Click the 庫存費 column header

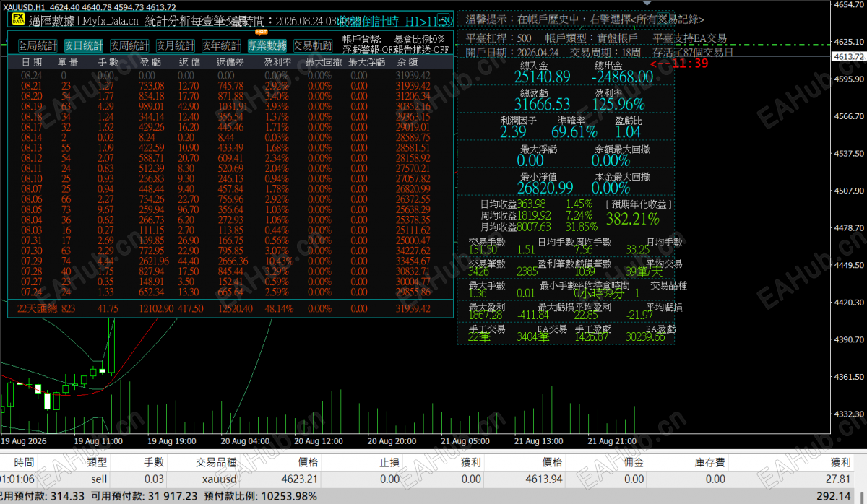tap(711, 462)
